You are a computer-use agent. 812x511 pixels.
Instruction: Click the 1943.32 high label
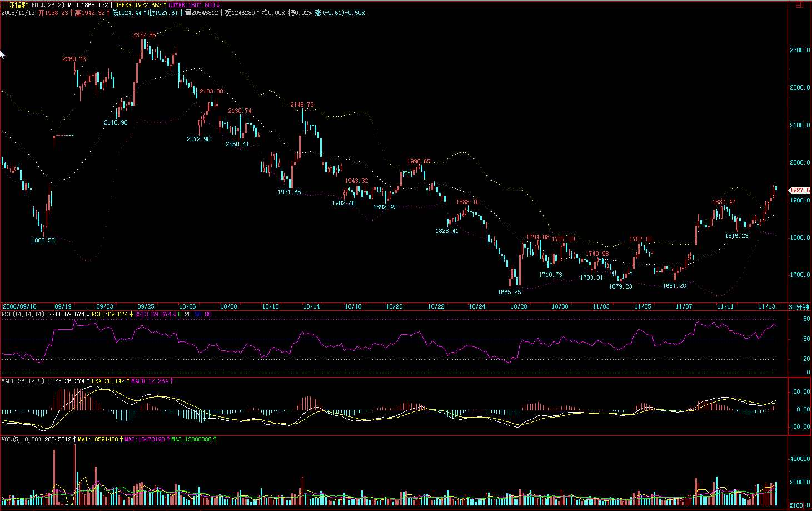[356, 181]
